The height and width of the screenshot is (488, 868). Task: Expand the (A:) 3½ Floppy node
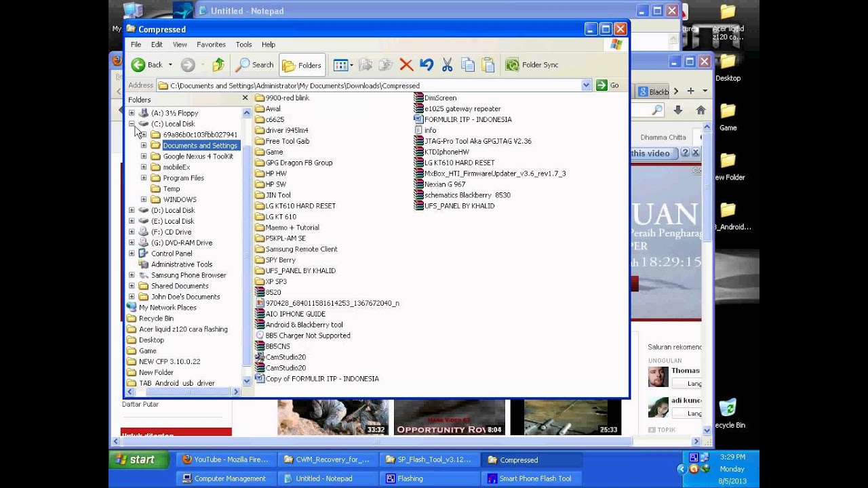pos(132,113)
